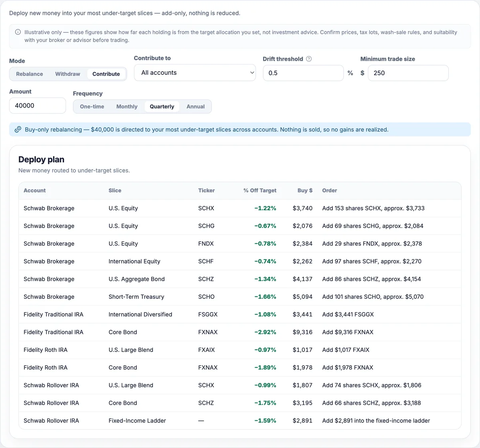Click 'Add 97 shares SCHF' order
Viewport: 480px width, 448px height.
pyautogui.click(x=372, y=261)
